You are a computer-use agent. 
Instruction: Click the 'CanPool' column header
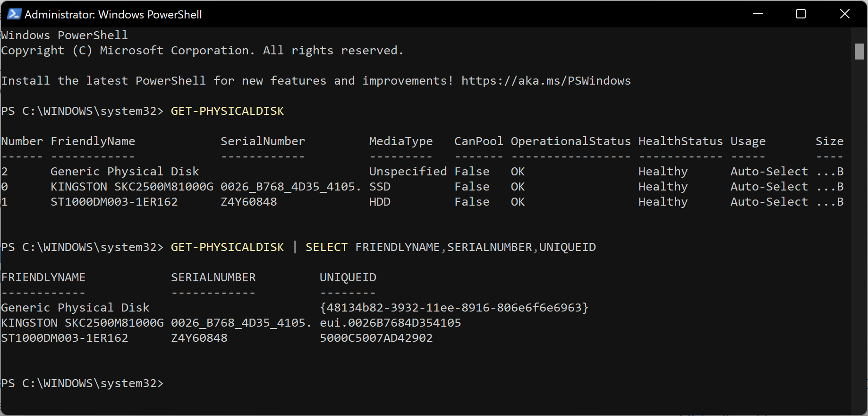click(x=479, y=141)
